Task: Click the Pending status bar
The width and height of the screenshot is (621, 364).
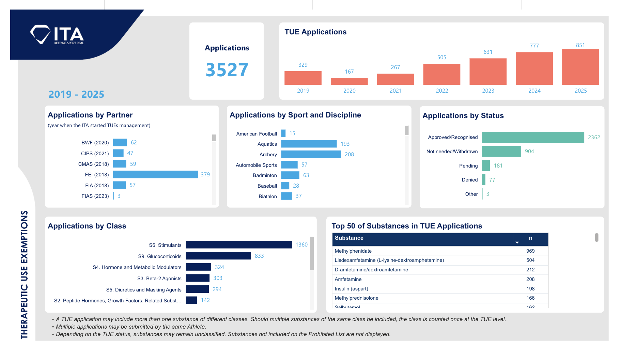Action: click(486, 166)
